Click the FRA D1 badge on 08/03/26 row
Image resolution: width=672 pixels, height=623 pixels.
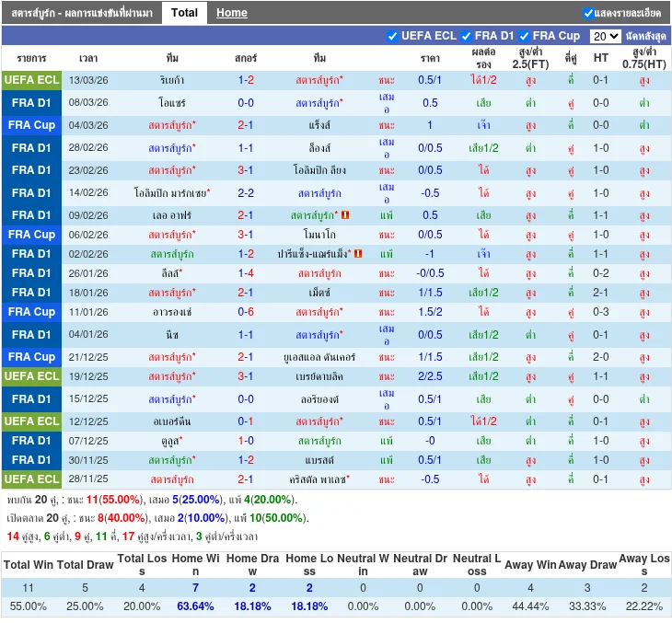point(31,102)
